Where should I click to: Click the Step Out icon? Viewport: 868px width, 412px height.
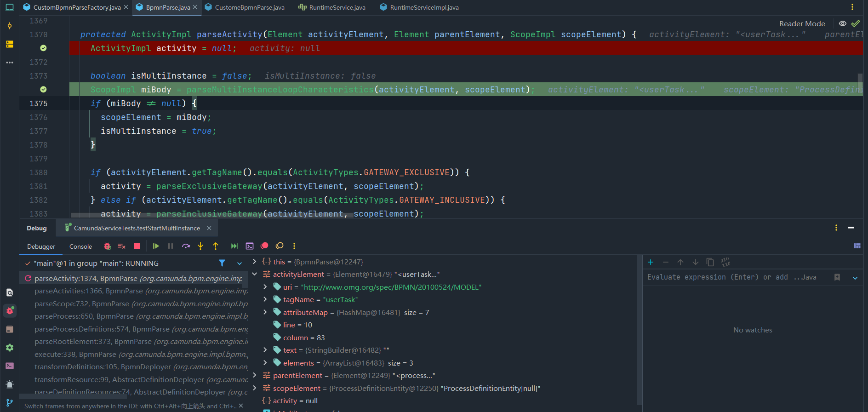(x=216, y=246)
